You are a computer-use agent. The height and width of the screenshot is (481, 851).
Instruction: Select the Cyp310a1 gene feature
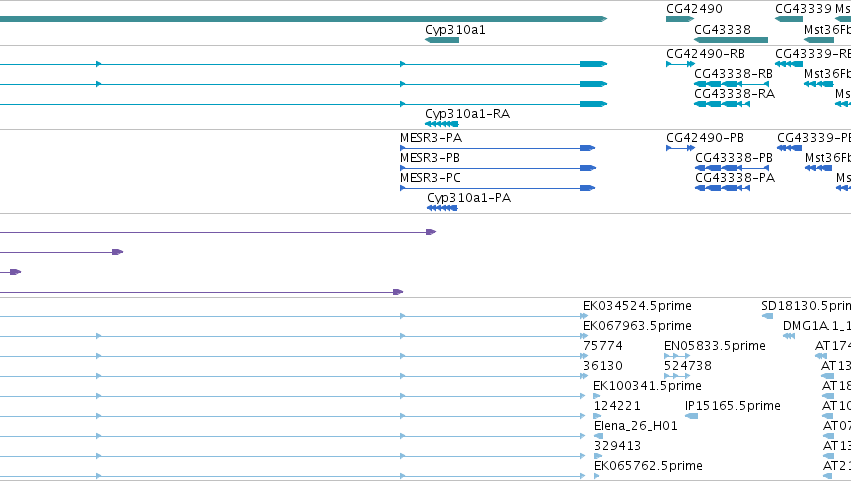point(442,40)
